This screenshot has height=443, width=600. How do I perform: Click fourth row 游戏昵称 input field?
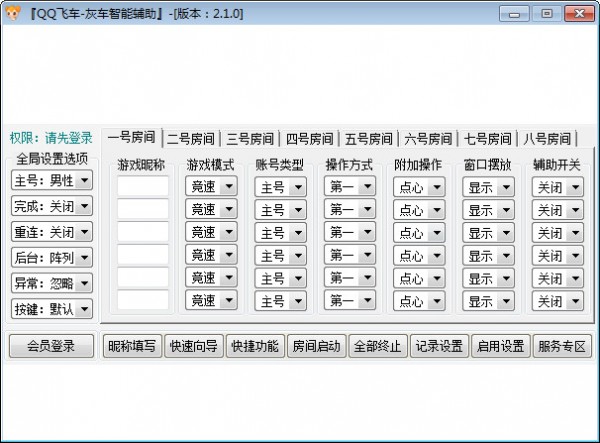(143, 255)
